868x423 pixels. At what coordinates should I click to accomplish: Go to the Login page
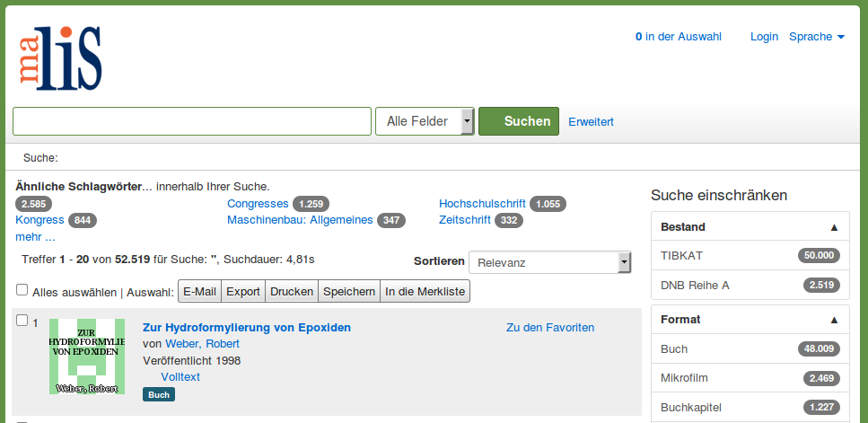click(764, 37)
